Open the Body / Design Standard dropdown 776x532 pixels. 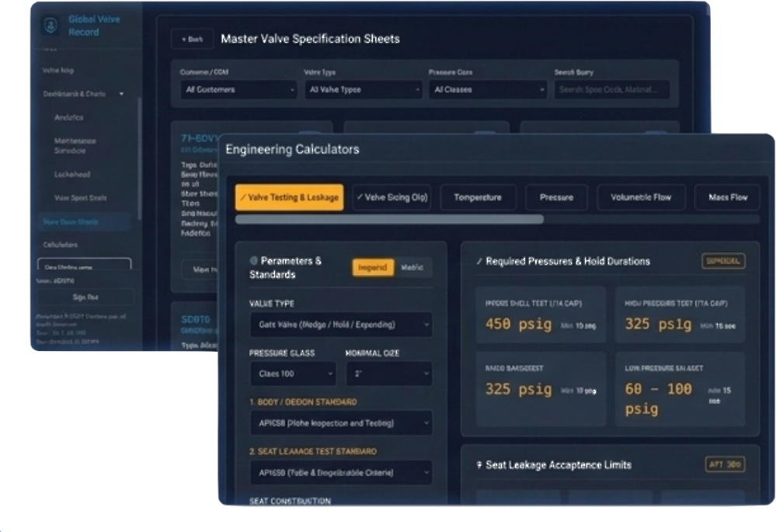coord(342,423)
